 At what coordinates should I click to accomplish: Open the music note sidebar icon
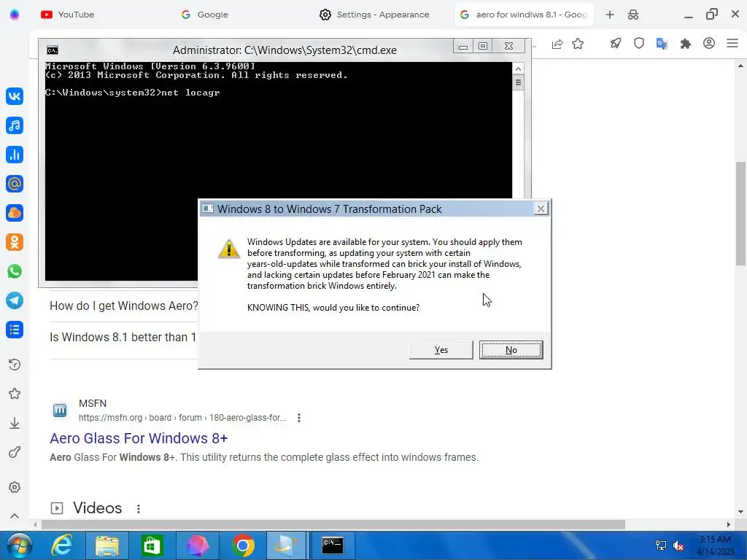(x=15, y=125)
